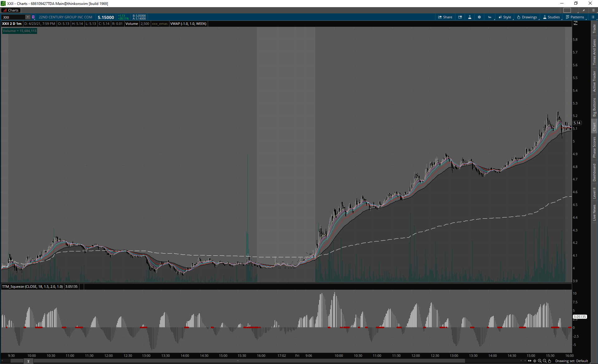Open the 1m timeframe dropdown
Image resolution: width=598 pixels, height=364 pixels.
tap(490, 17)
